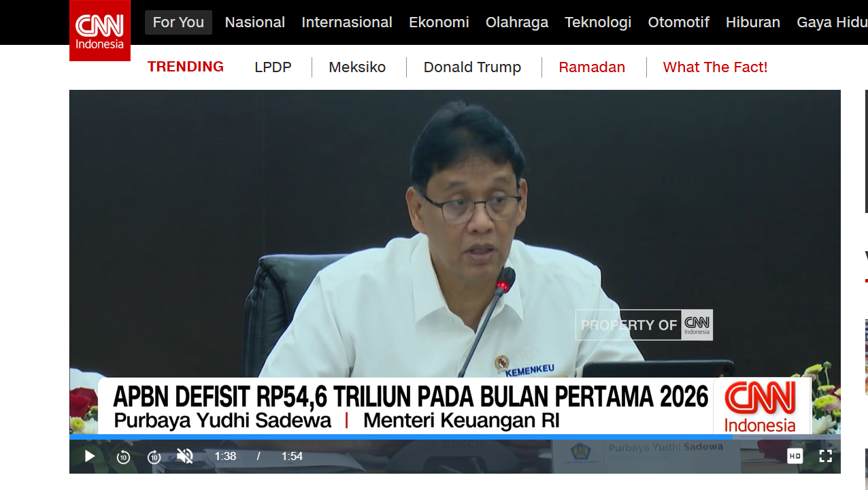Open the CNN Indonesia home logo

100,31
